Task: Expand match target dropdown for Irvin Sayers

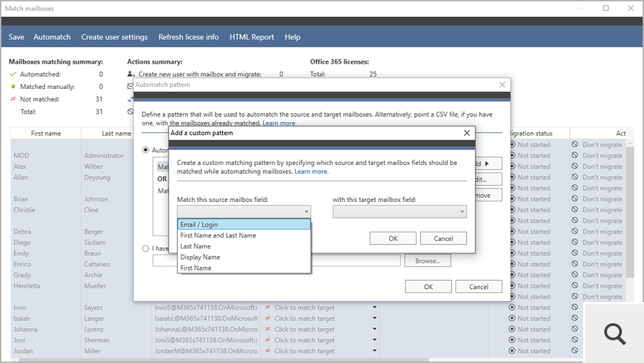Action: tap(375, 307)
